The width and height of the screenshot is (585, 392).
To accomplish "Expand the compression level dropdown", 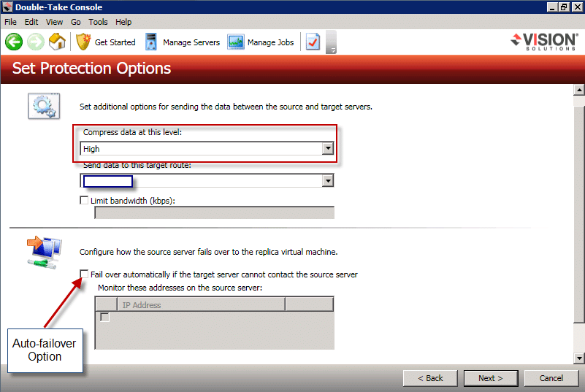I will point(329,149).
